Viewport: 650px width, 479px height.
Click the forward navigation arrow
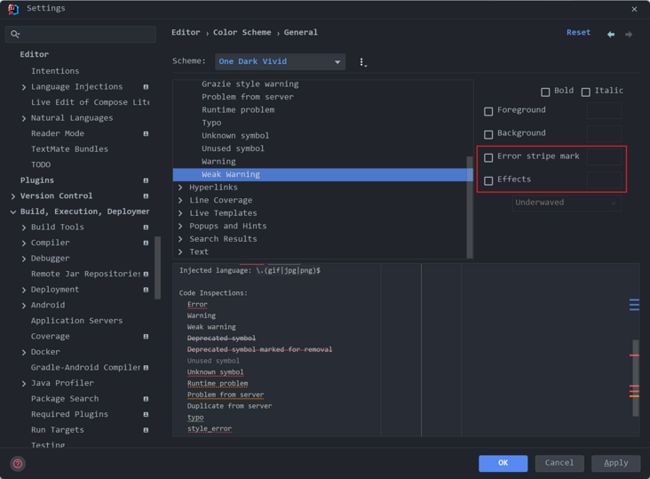[x=628, y=34]
